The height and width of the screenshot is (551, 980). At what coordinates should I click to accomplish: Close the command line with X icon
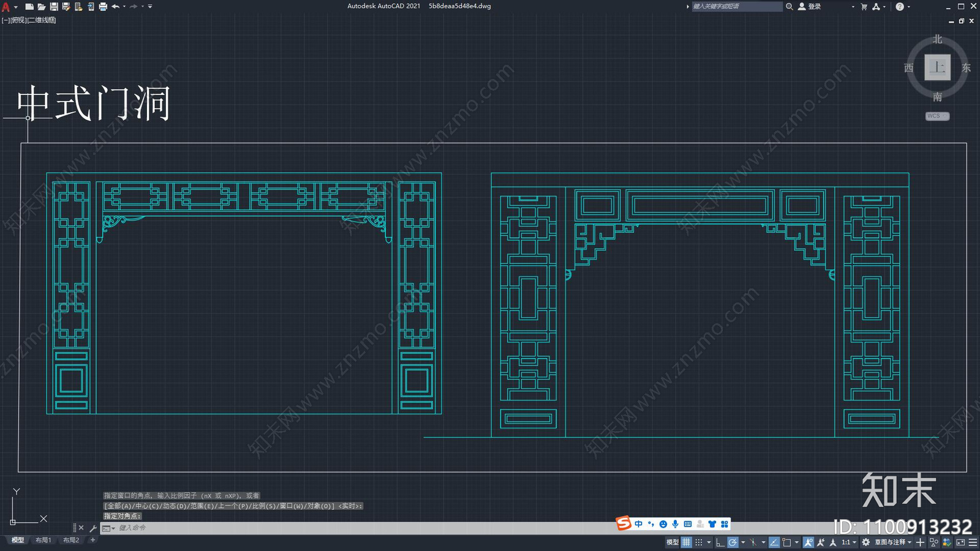click(x=81, y=528)
